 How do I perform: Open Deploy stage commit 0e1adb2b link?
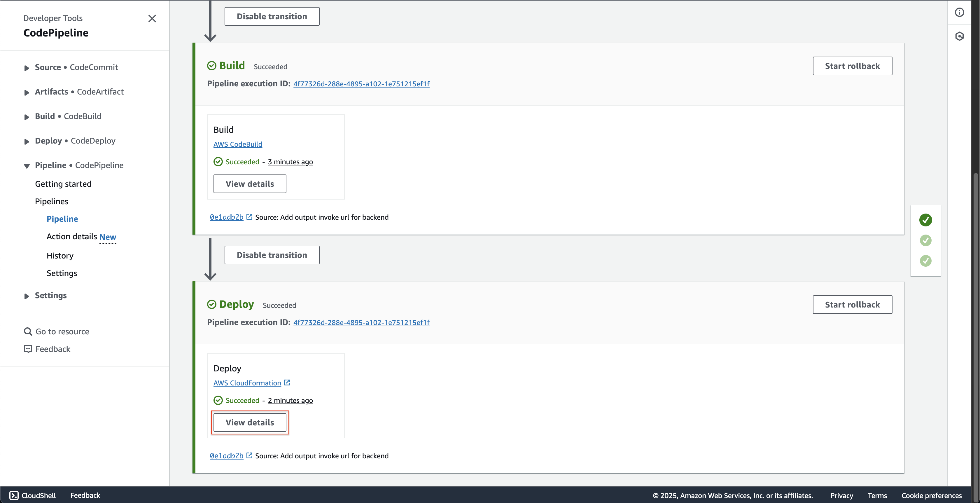click(x=227, y=455)
